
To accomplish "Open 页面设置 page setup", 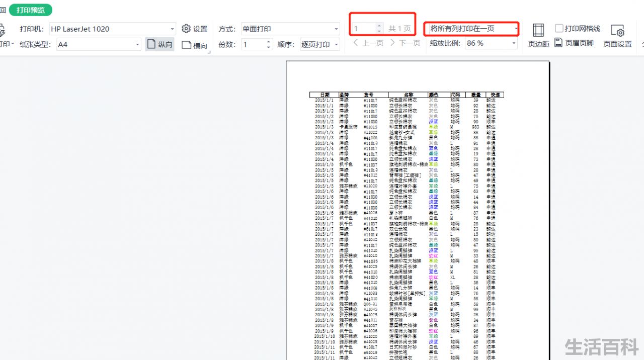I will pos(618,36).
